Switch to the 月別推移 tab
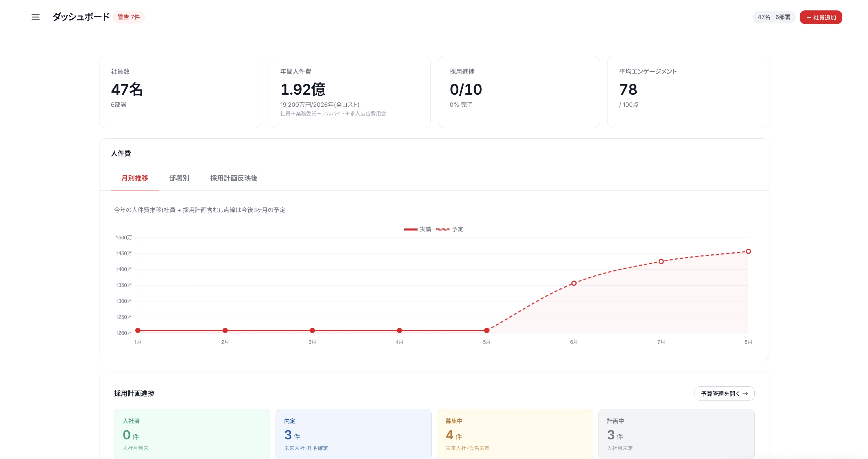868x459 pixels. click(x=134, y=178)
